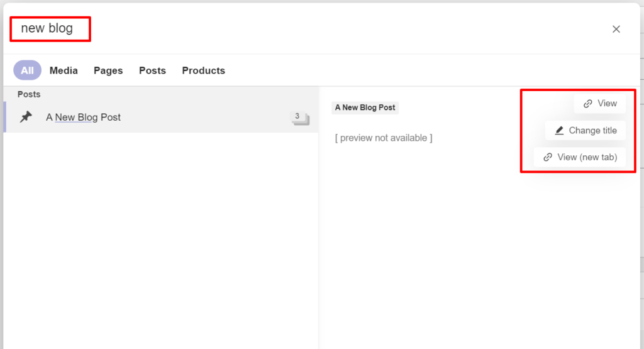Click the View button text

(607, 104)
